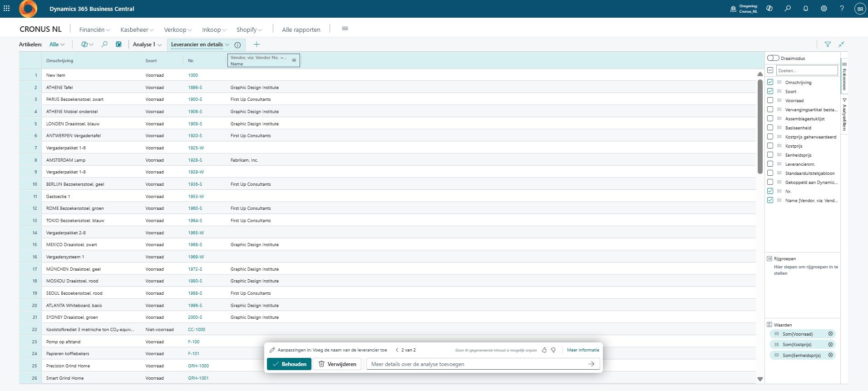Open the app launcher waffle menu
Image resolution: width=868 pixels, height=391 pixels.
point(7,9)
